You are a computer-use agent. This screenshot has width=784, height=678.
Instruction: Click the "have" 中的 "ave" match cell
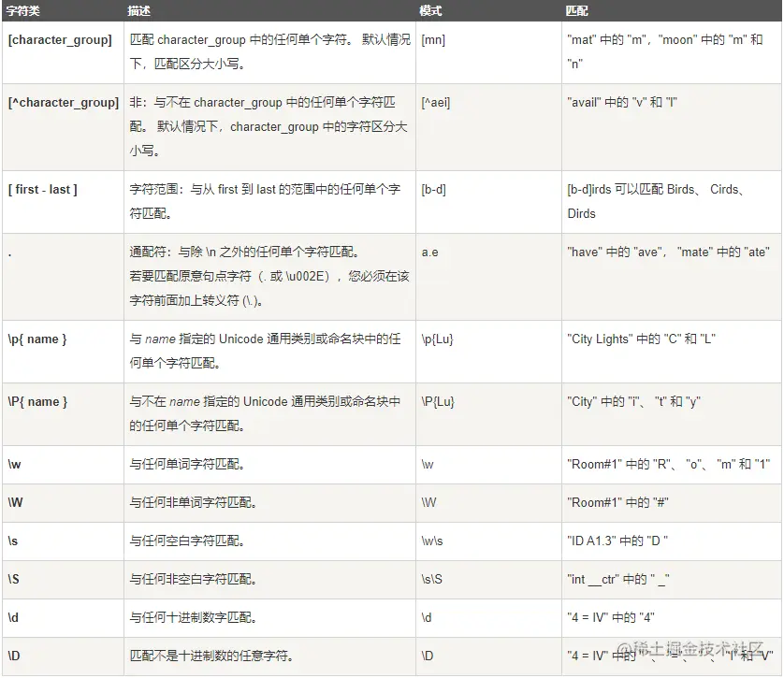point(672,276)
